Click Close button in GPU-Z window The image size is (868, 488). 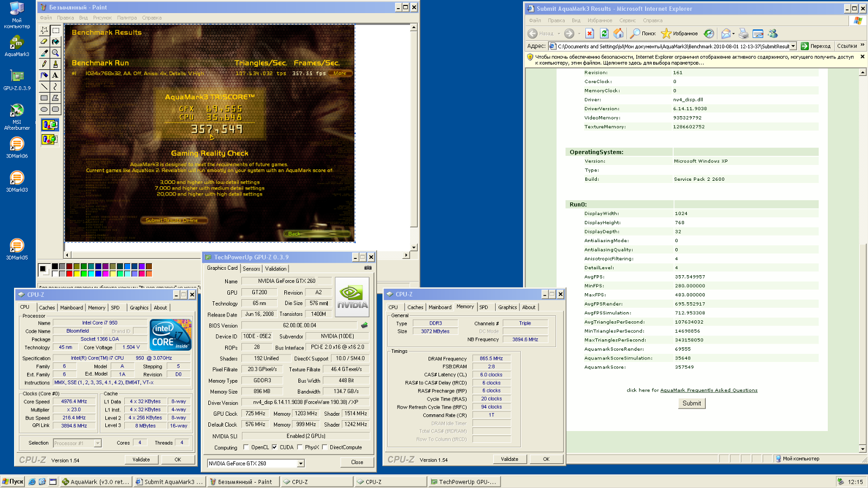tap(357, 462)
